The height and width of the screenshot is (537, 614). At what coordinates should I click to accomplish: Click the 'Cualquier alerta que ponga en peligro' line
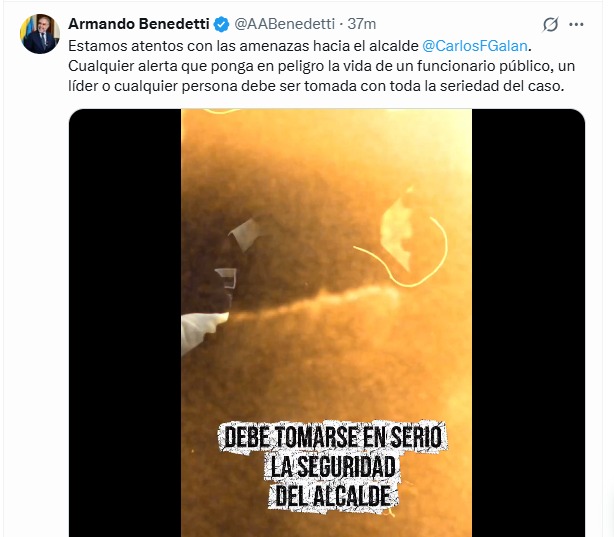(x=321, y=66)
